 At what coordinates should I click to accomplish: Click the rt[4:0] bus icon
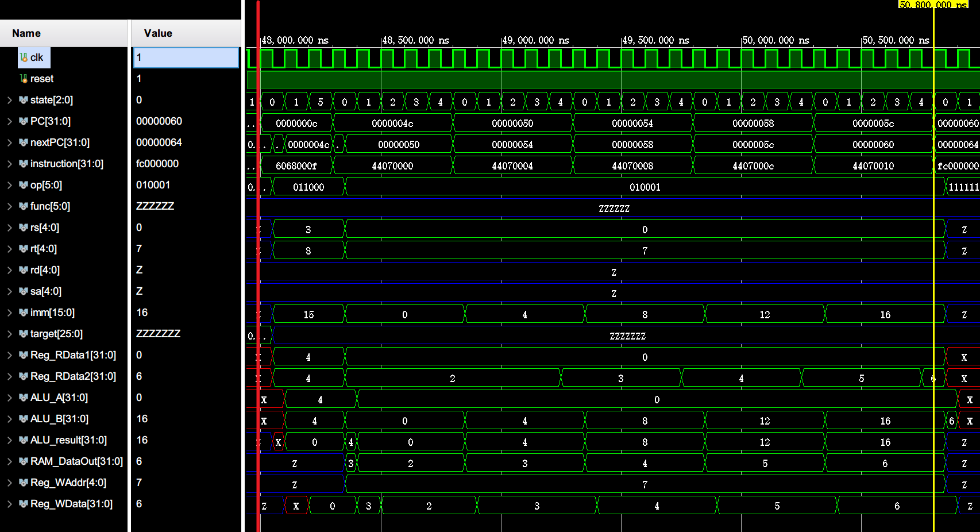tap(24, 249)
